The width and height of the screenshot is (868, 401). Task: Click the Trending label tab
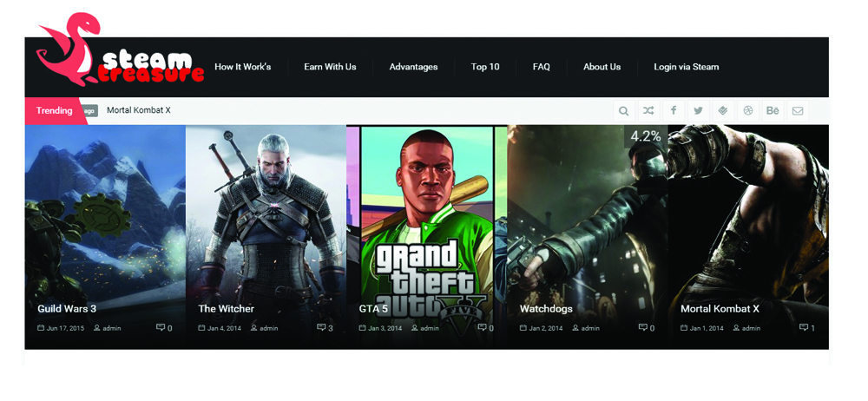54,111
